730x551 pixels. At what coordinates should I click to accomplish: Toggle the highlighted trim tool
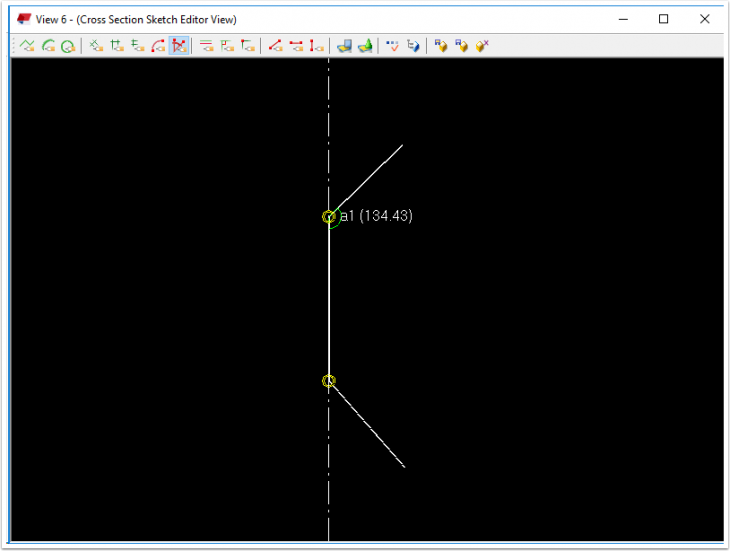click(x=179, y=46)
